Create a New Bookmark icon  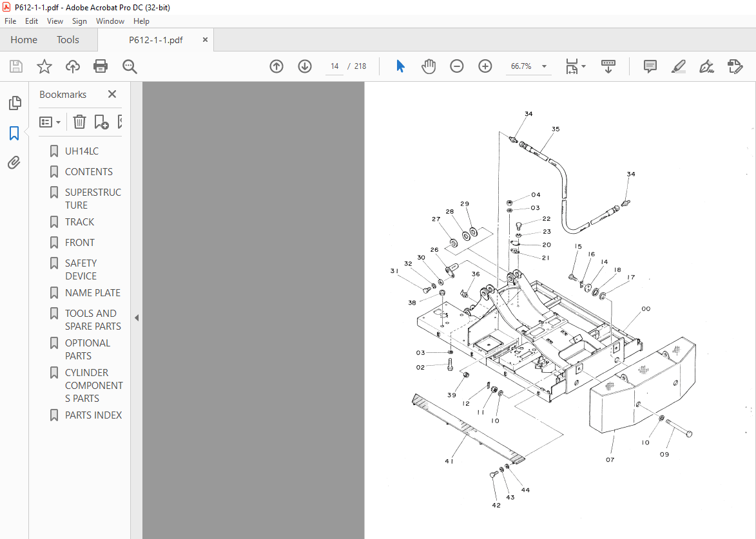coord(101,121)
